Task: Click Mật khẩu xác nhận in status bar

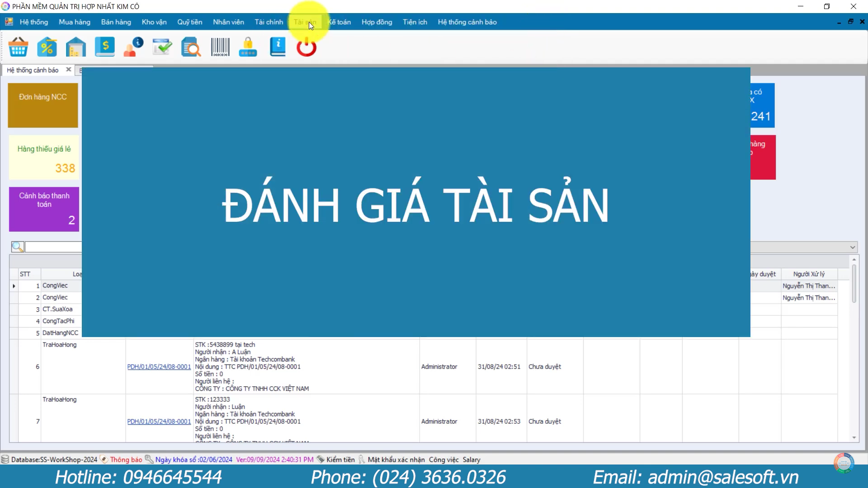Action: coord(396,460)
